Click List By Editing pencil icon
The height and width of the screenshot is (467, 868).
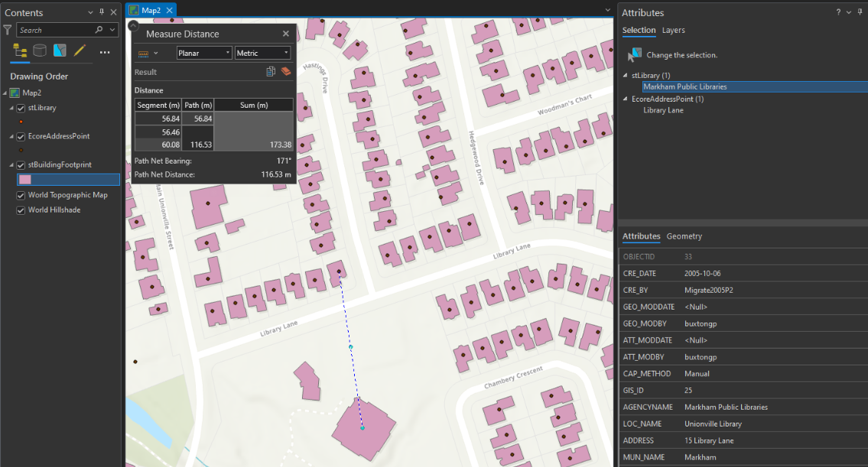[x=80, y=51]
